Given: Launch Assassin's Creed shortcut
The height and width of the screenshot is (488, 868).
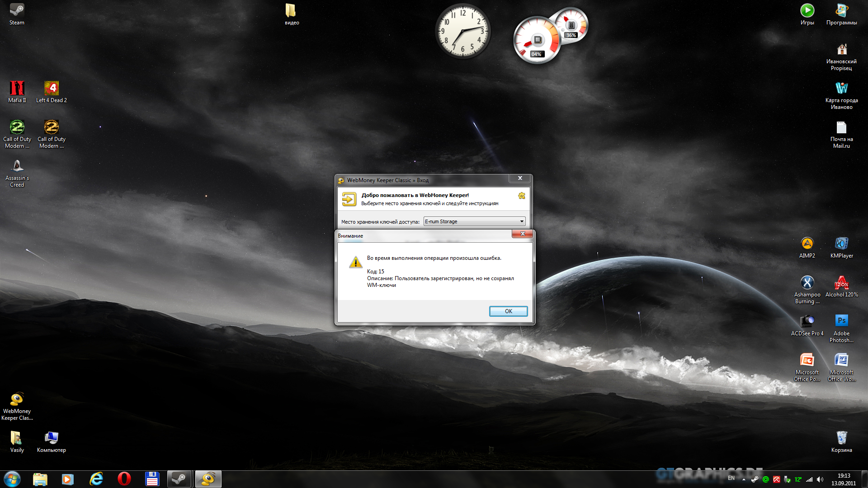Looking at the screenshot, I should click(x=17, y=173).
